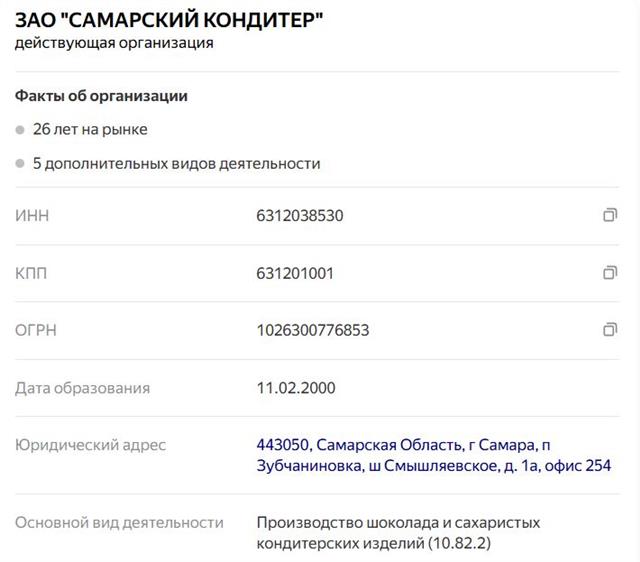
Task: Click the "действующая организация" status text
Action: 114,43
